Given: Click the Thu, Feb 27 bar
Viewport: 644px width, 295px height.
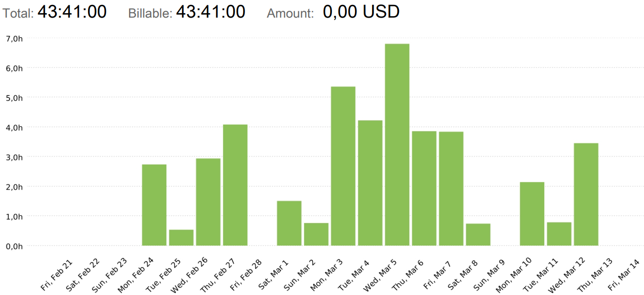Looking at the screenshot, I should [235, 185].
